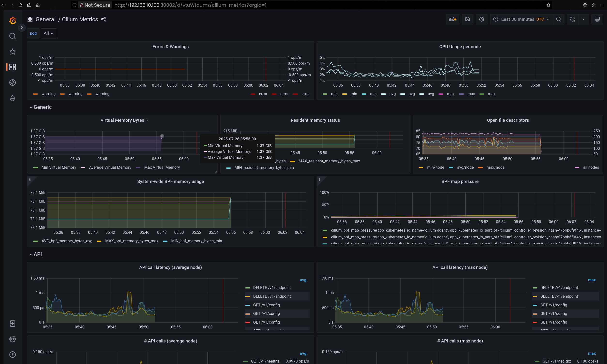The width and height of the screenshot is (607, 364).
Task: Click the Grafana logo home icon
Action: (13, 21)
